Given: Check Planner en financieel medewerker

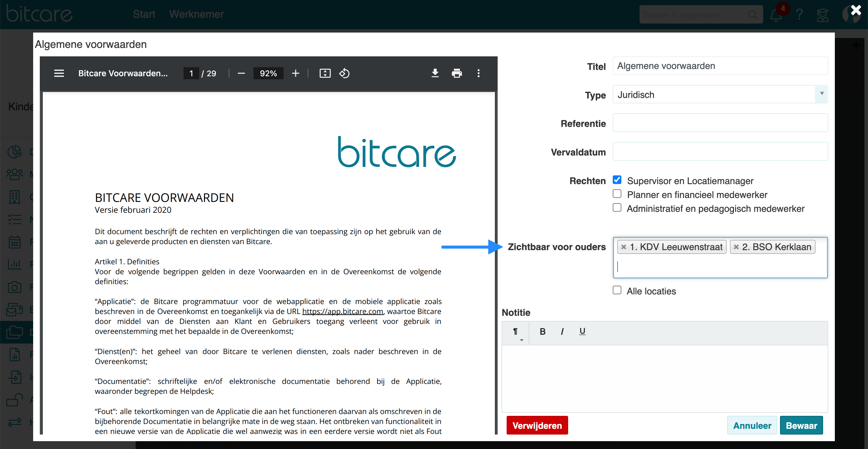Looking at the screenshot, I should (617, 194).
